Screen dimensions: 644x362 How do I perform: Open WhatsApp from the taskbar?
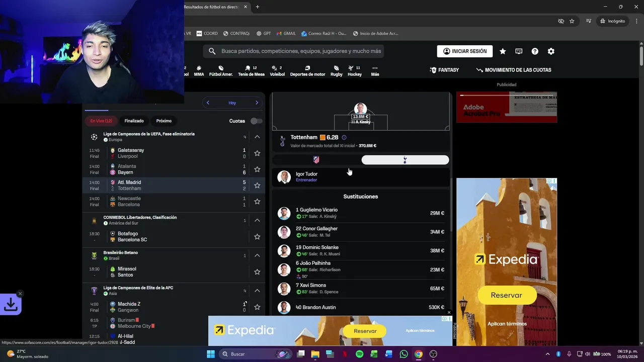(404, 354)
